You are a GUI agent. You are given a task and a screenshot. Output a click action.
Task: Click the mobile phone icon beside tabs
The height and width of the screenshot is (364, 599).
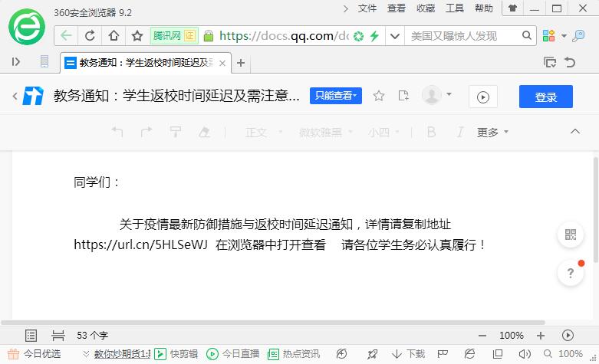pyautogui.click(x=44, y=61)
